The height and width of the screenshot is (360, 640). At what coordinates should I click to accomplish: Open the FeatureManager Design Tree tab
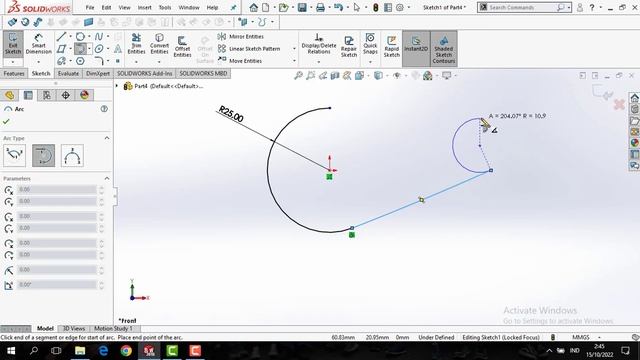(x=9, y=95)
